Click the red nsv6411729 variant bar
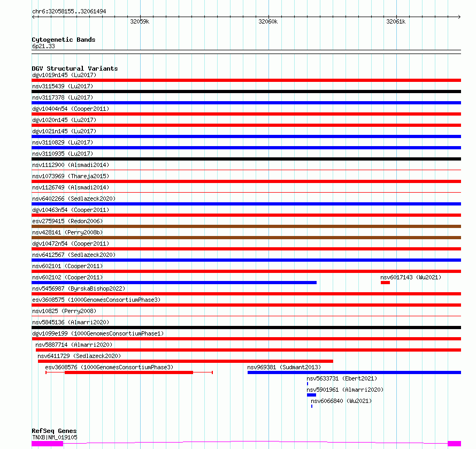This screenshot has height=449, width=476. (186, 362)
